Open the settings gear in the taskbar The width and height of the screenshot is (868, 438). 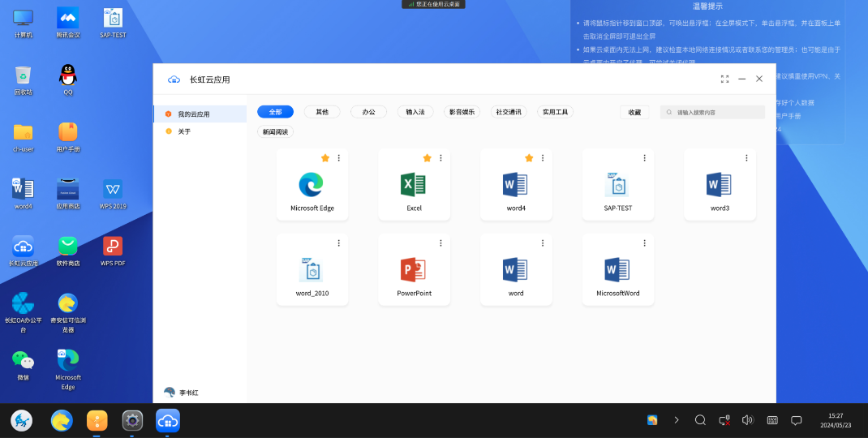click(132, 420)
